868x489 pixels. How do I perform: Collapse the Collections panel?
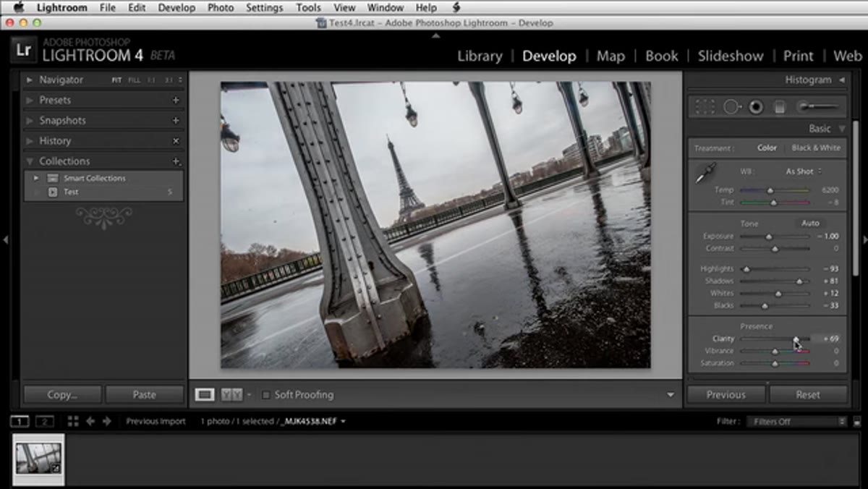(x=30, y=161)
